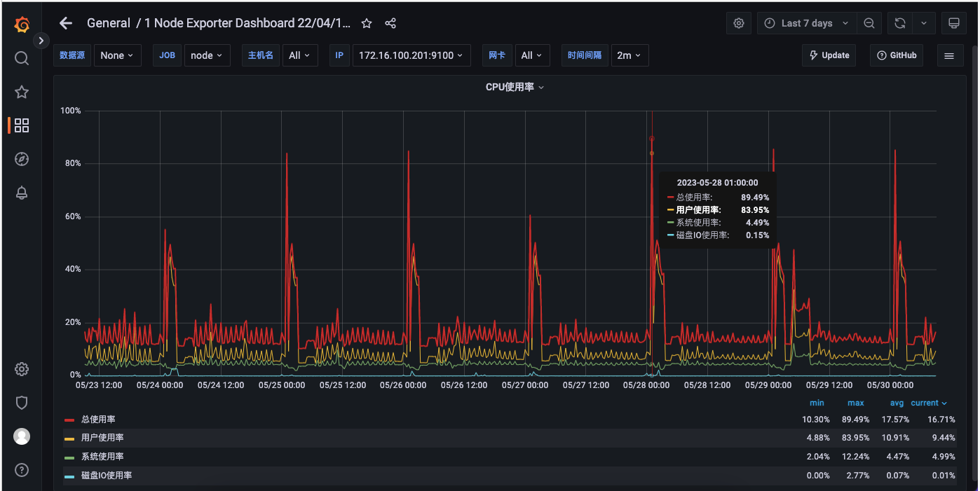Open the IP address selector dropdown
The width and height of the screenshot is (980, 491).
click(x=411, y=55)
